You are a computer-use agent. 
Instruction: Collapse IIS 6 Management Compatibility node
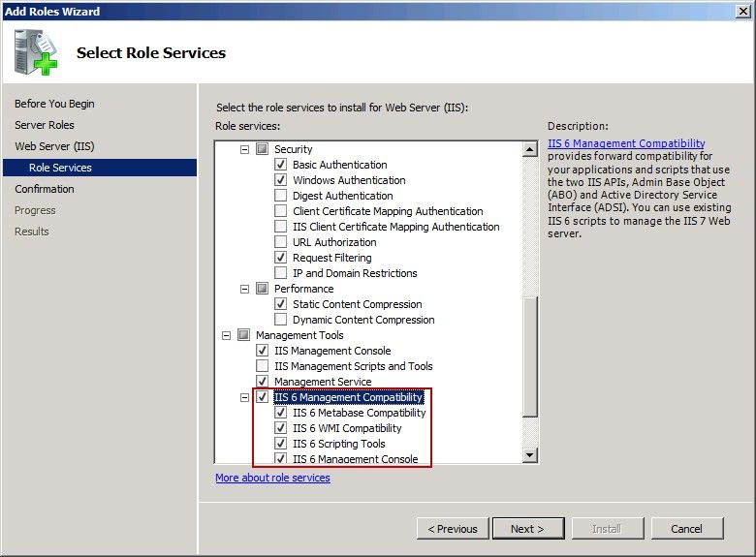pos(245,397)
